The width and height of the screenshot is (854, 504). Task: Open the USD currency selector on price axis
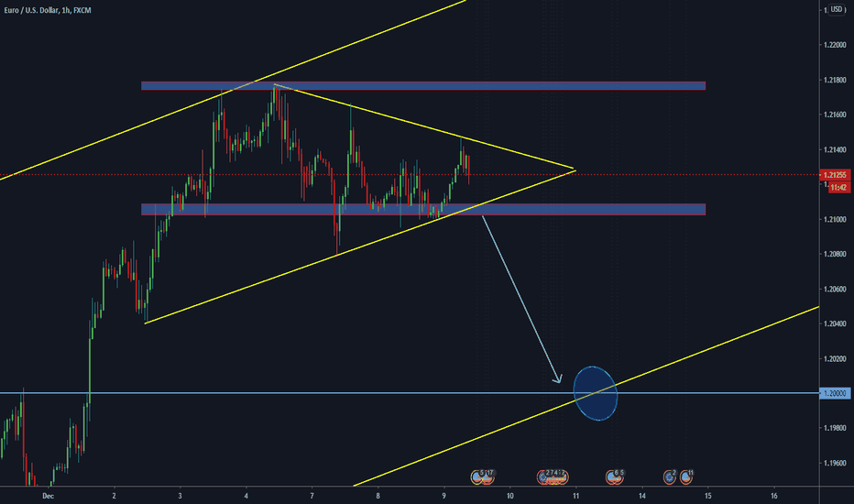pos(837,9)
